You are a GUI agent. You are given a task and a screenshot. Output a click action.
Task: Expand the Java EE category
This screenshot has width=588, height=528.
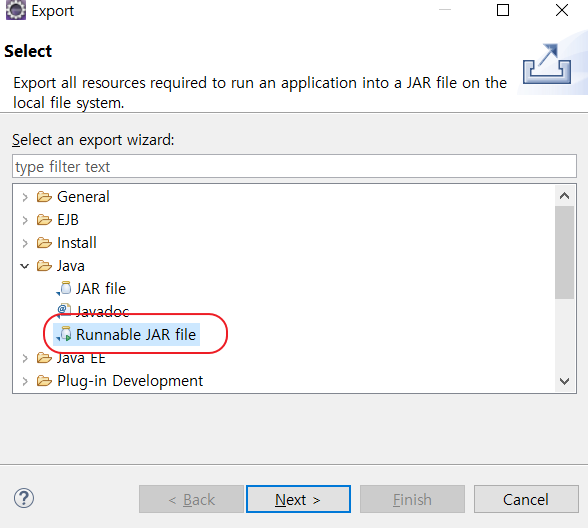click(25, 358)
